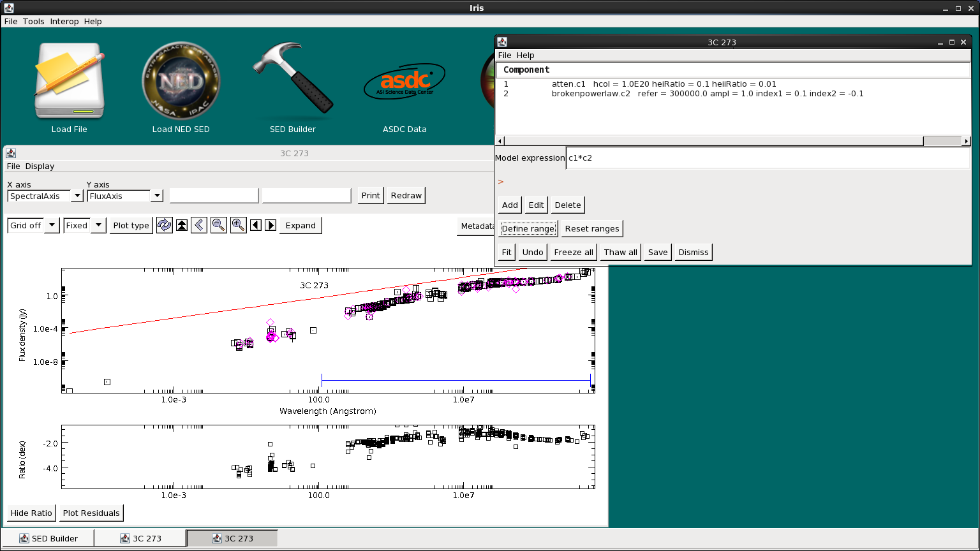
Task: Click the Save model button
Action: 658,252
